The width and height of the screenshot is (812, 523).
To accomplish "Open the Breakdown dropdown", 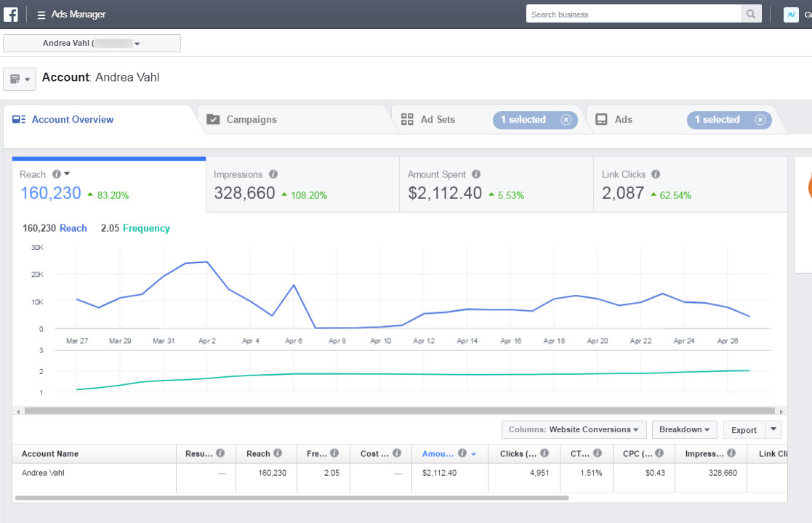I will tap(685, 430).
